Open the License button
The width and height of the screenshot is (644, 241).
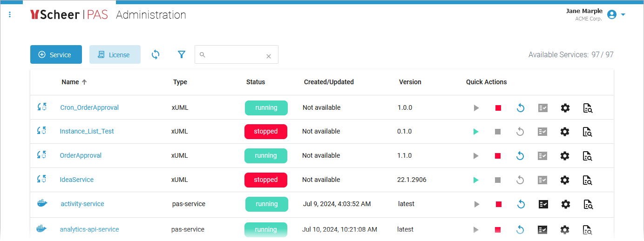click(115, 54)
